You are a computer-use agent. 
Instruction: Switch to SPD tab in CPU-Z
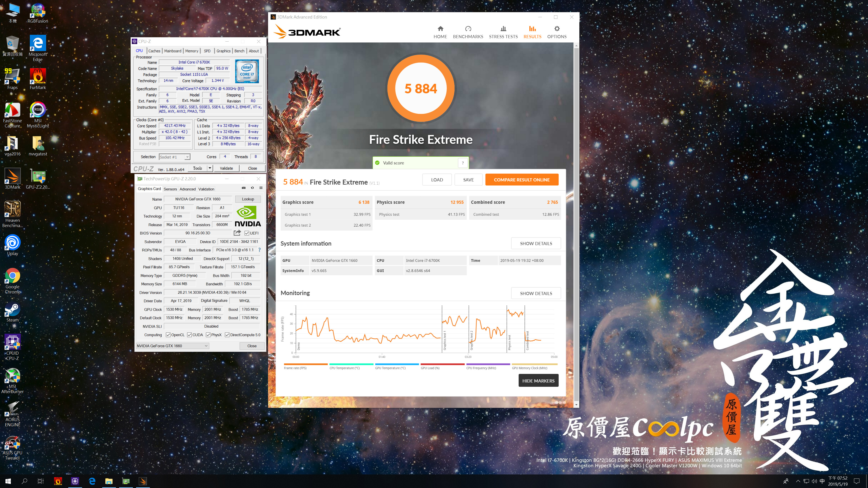(x=207, y=51)
